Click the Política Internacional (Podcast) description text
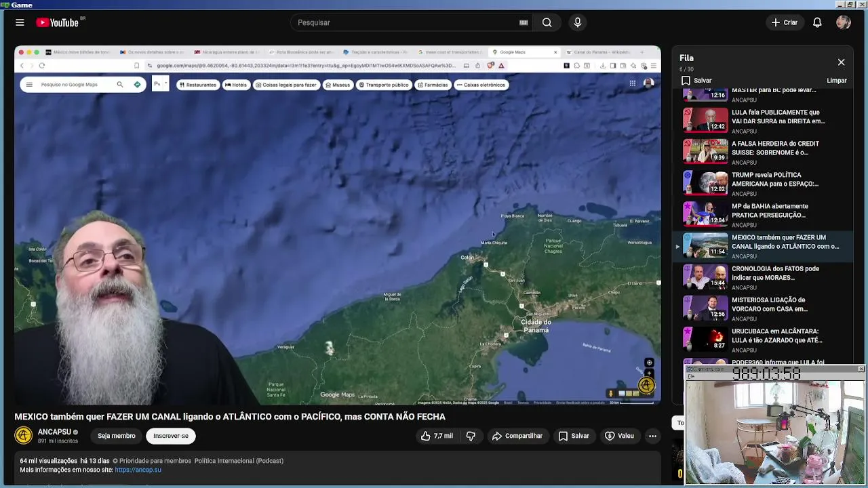Viewport: 868px width, 488px height. click(x=239, y=461)
